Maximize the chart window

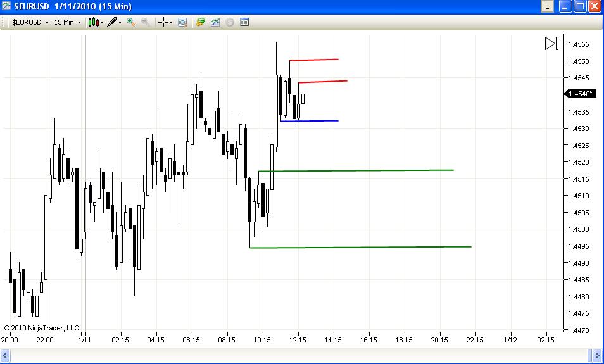[x=580, y=6]
